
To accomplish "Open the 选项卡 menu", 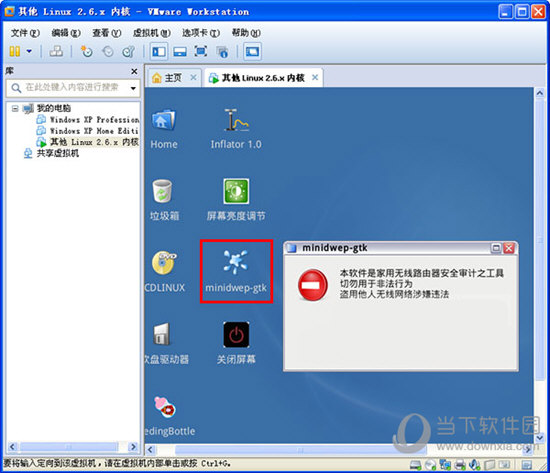I will tap(201, 33).
